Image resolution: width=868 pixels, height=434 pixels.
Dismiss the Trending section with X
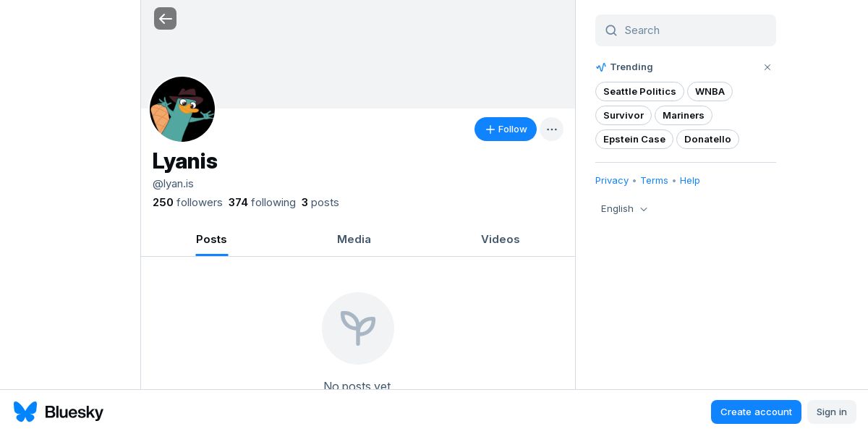pyautogui.click(x=767, y=67)
